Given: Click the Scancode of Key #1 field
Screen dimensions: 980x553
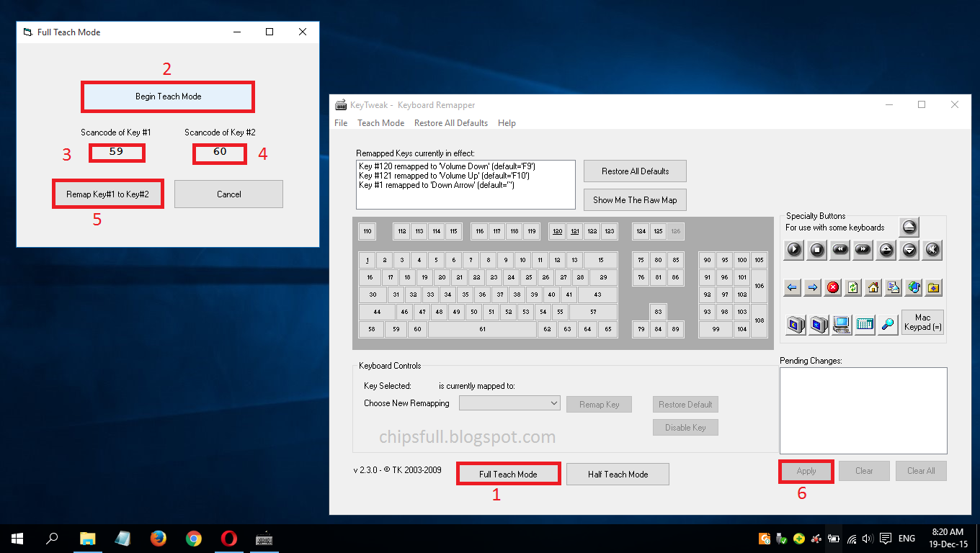Looking at the screenshot, I should click(x=117, y=153).
